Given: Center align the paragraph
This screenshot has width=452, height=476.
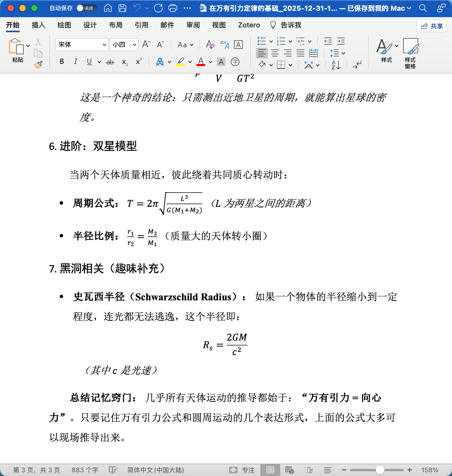Looking at the screenshot, I should [x=275, y=53].
